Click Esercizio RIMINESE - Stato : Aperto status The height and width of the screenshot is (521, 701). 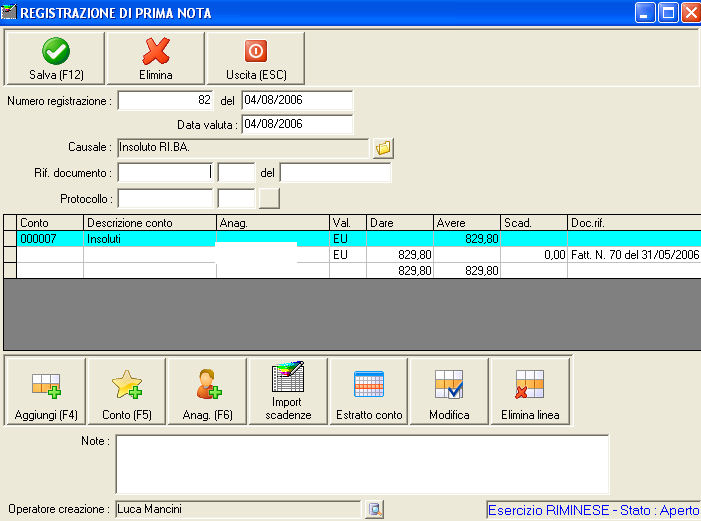coord(593,510)
